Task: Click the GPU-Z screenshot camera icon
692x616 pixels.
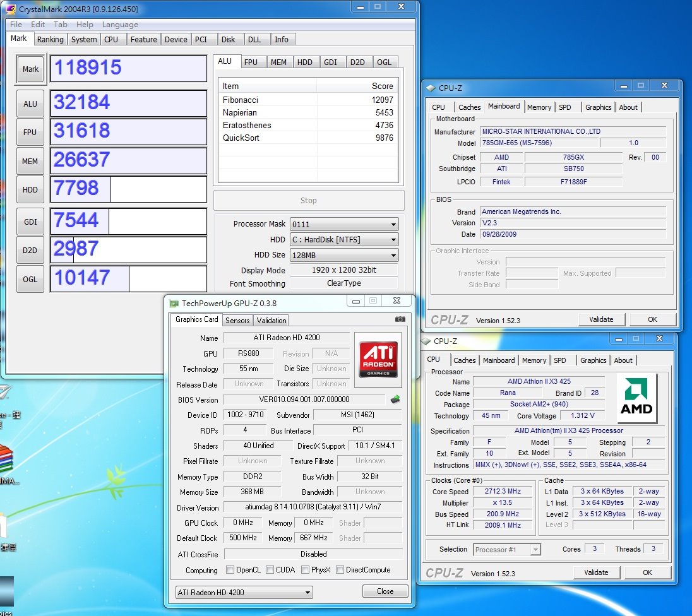Action: pos(400,319)
